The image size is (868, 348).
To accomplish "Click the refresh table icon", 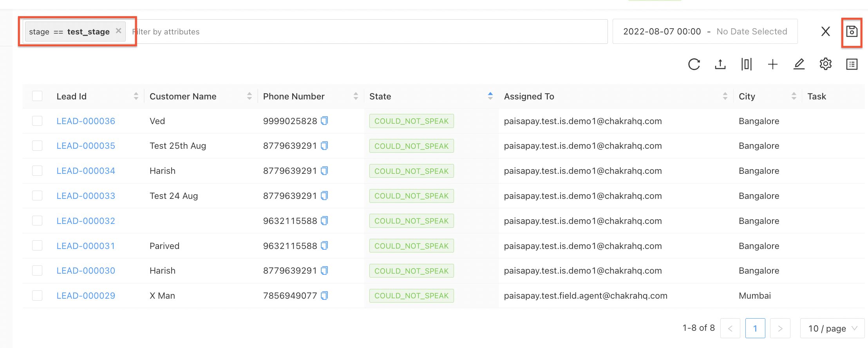I will [694, 64].
